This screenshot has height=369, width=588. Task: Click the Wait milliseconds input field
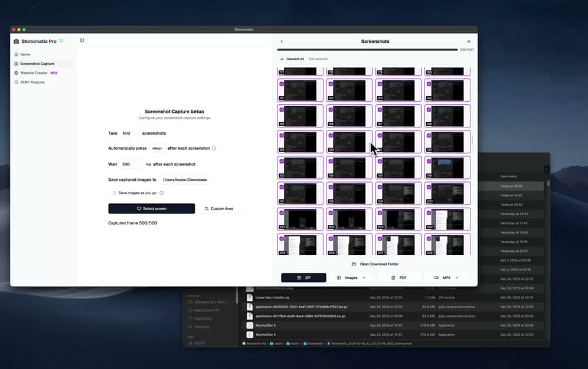pos(130,164)
